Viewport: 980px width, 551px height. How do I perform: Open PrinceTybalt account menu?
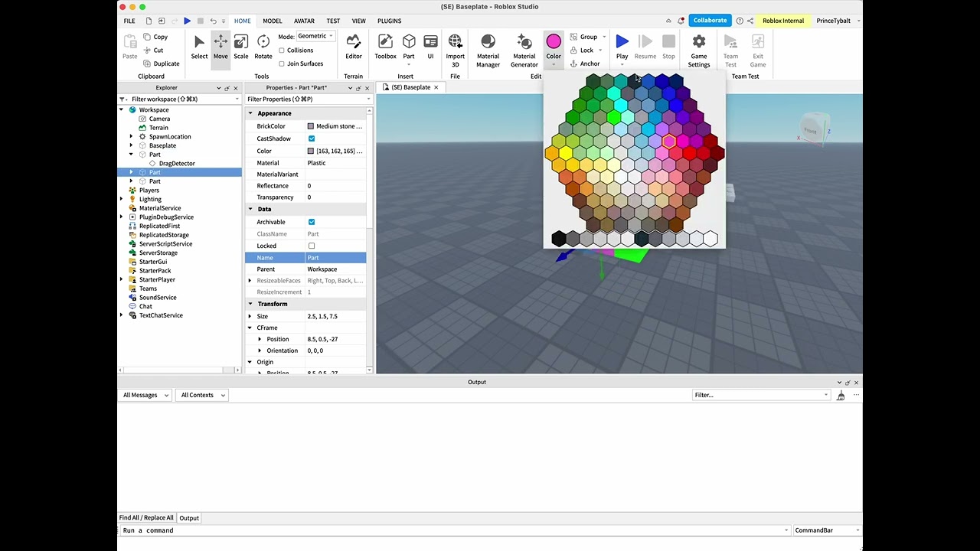point(837,21)
